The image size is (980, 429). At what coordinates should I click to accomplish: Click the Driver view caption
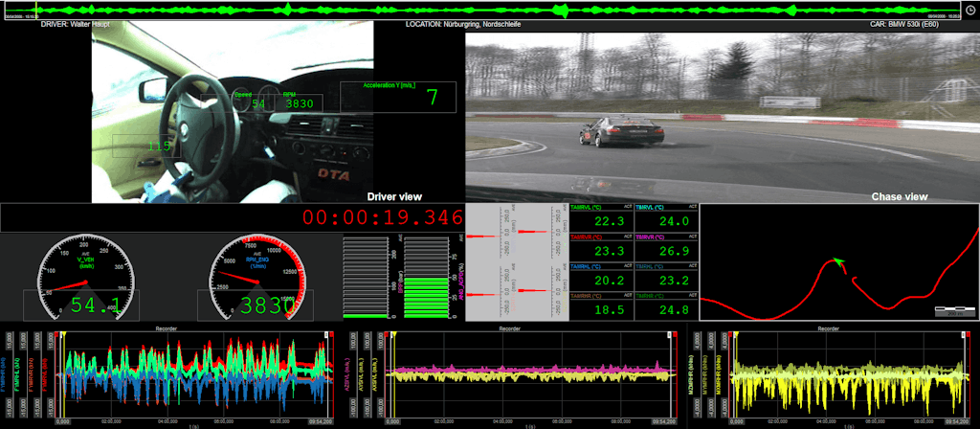coord(394,196)
